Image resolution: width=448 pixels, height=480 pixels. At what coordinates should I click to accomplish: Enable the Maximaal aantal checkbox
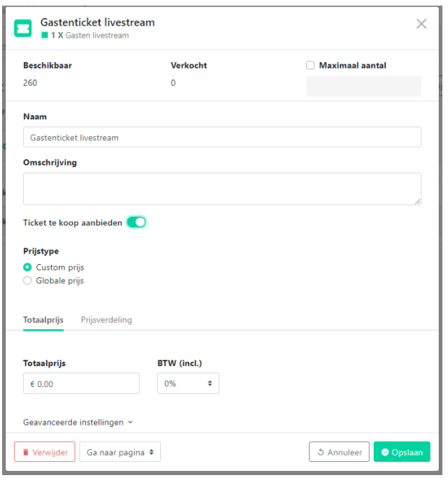click(310, 65)
